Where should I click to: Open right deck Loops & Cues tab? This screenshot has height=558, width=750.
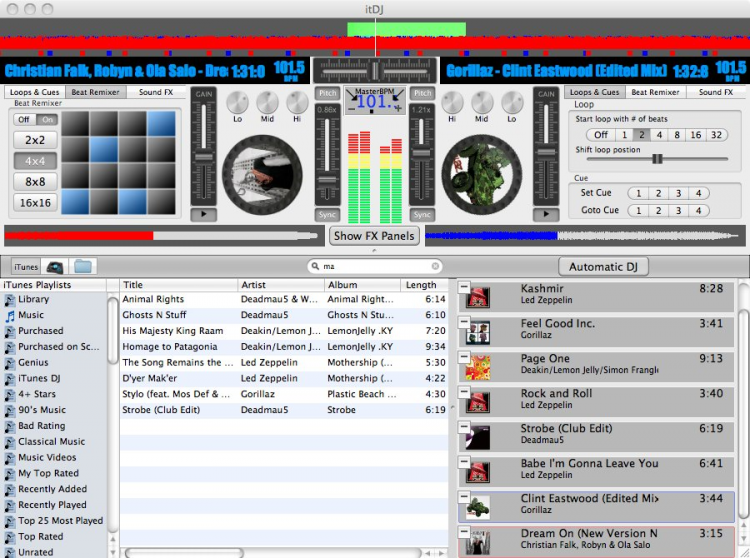pyautogui.click(x=595, y=92)
